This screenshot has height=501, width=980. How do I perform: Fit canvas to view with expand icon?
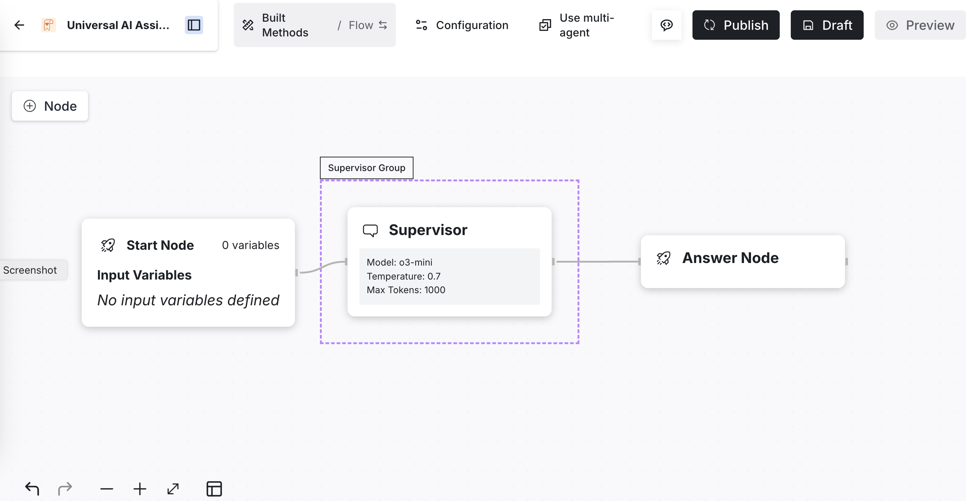pyautogui.click(x=173, y=488)
